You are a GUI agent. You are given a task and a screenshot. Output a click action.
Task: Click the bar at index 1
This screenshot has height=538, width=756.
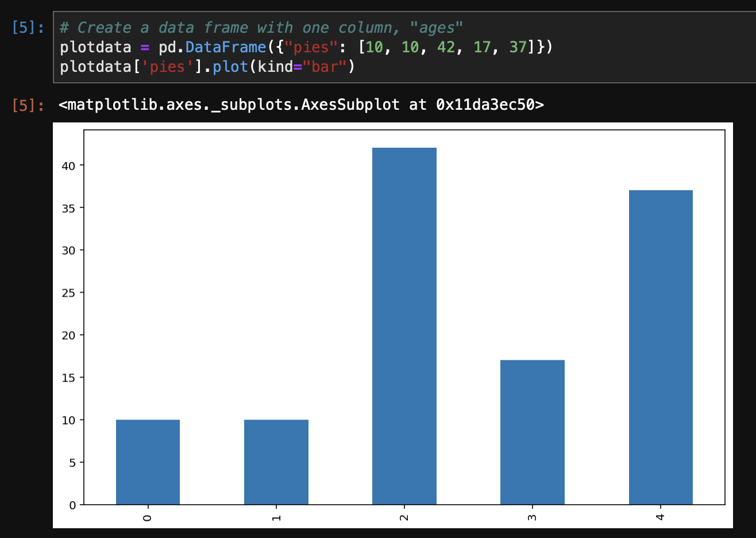(276, 462)
